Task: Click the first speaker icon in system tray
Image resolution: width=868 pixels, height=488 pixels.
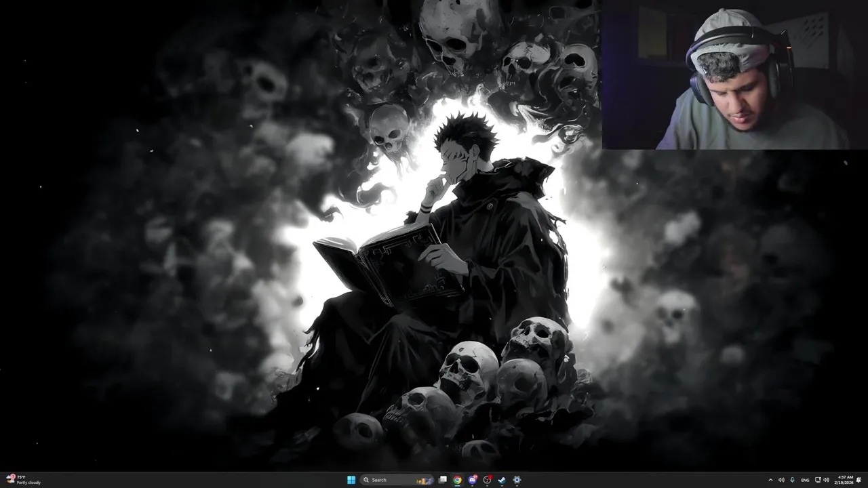Action: click(x=781, y=480)
